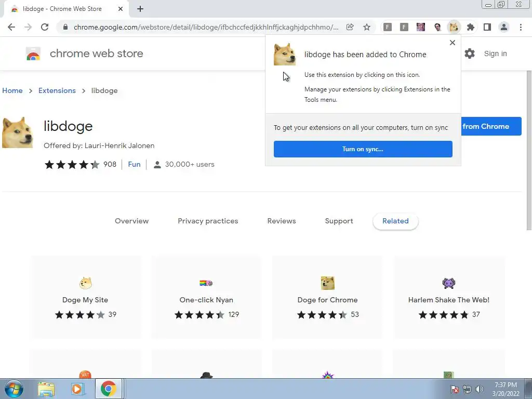Viewport: 532px width, 399px height.
Task: Open Harlem Shake The Web! extension card
Action: 448,297
